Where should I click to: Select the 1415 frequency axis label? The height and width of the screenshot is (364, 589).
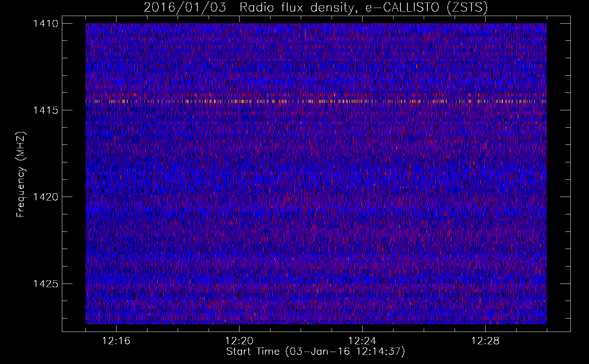46,110
